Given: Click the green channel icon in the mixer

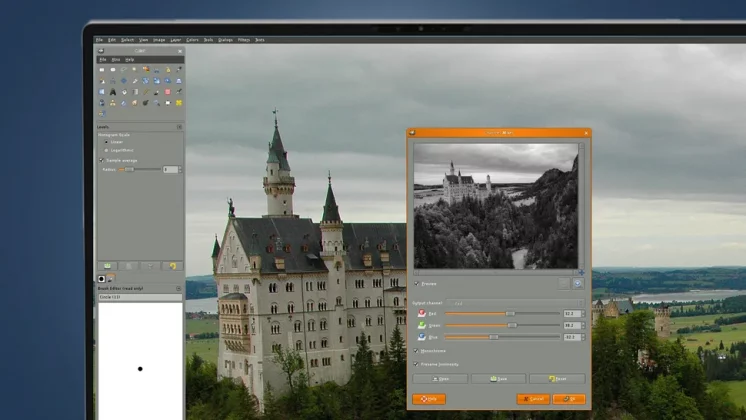Looking at the screenshot, I should pos(421,325).
